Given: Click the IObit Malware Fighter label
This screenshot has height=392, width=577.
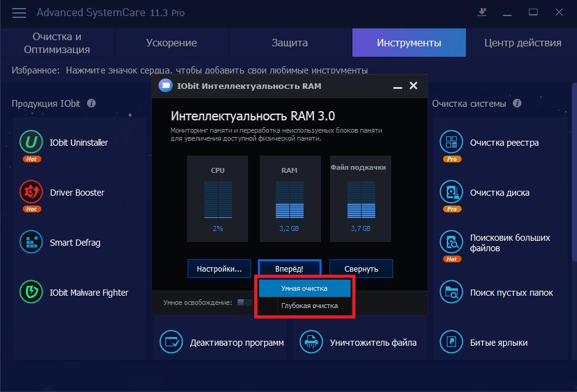Looking at the screenshot, I should click(x=89, y=293).
